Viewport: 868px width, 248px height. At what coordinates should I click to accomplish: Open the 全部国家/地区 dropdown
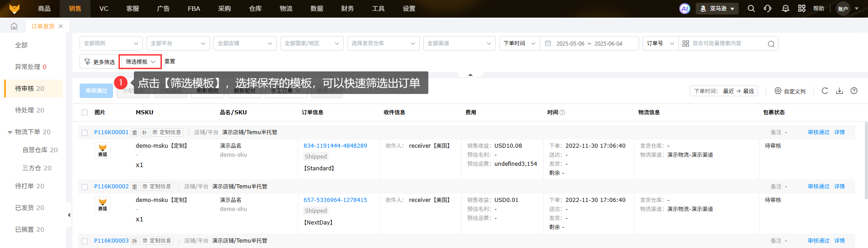click(x=312, y=43)
